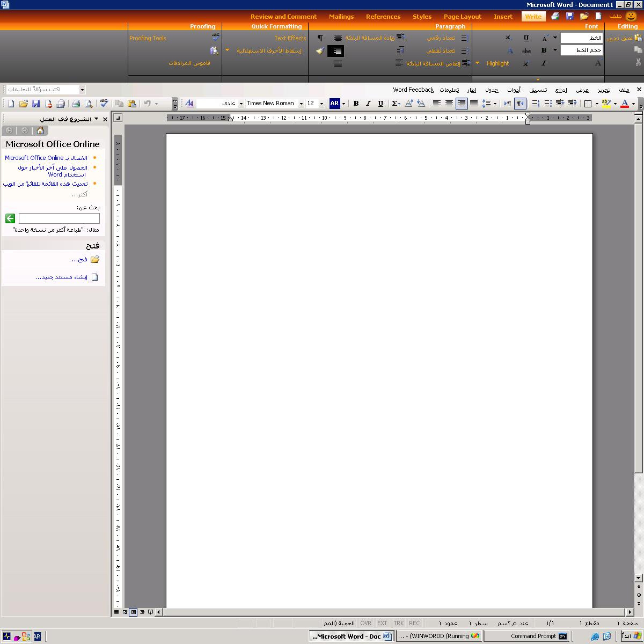Image resolution: width=644 pixels, height=644 pixels.
Task: Run the ABC spelling check toolbar icon
Action: click(x=104, y=104)
